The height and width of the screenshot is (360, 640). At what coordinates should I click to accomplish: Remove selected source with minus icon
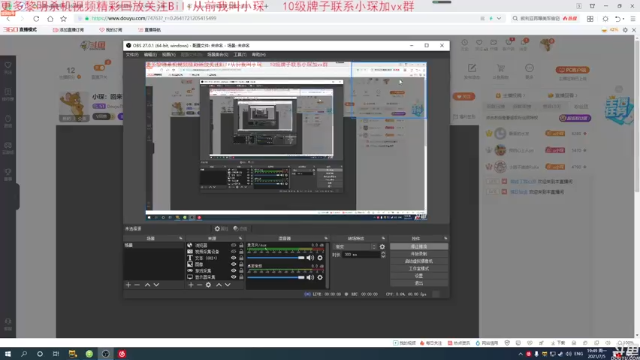[x=199, y=285]
